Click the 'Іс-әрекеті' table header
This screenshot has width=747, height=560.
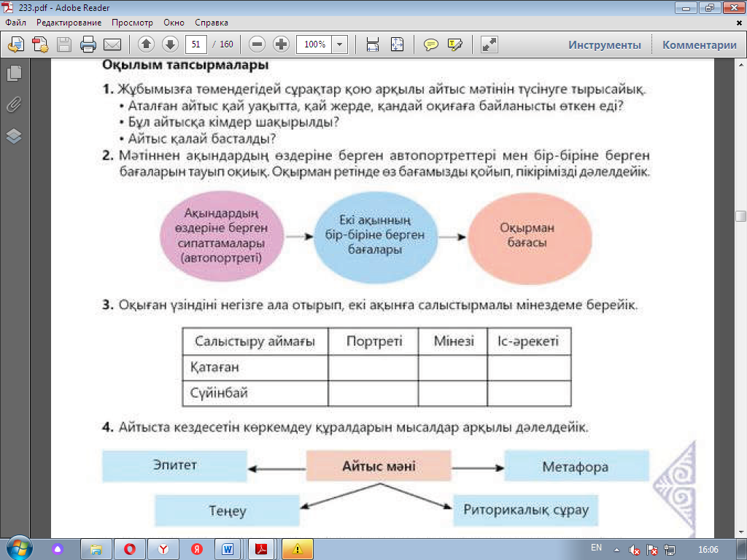pos(529,341)
